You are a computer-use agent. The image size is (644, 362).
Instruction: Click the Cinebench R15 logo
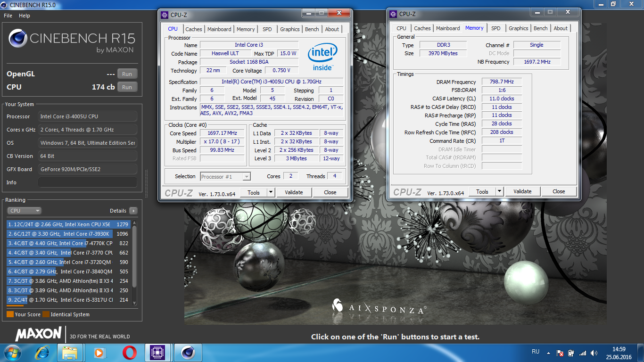72,41
